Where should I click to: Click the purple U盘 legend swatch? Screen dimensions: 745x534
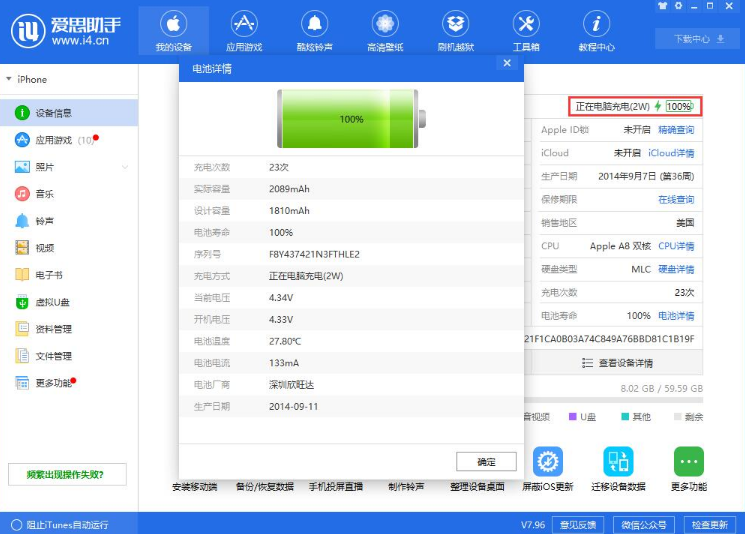pos(573,417)
